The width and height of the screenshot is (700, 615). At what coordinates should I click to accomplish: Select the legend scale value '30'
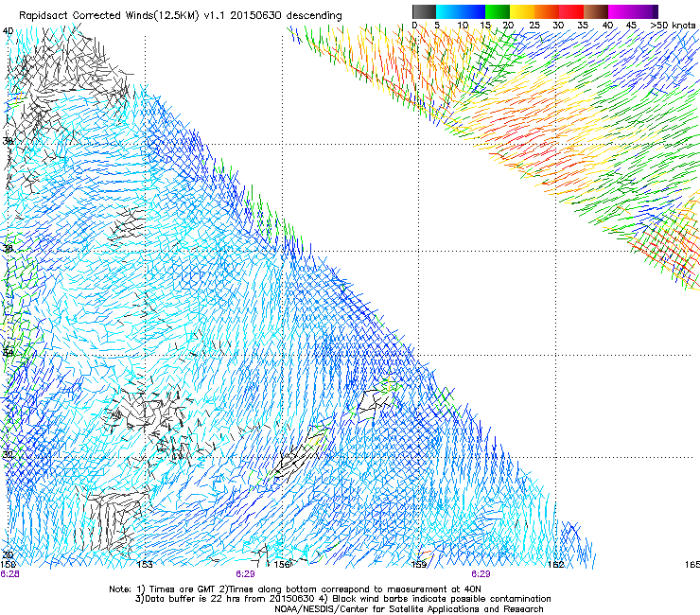pyautogui.click(x=558, y=26)
